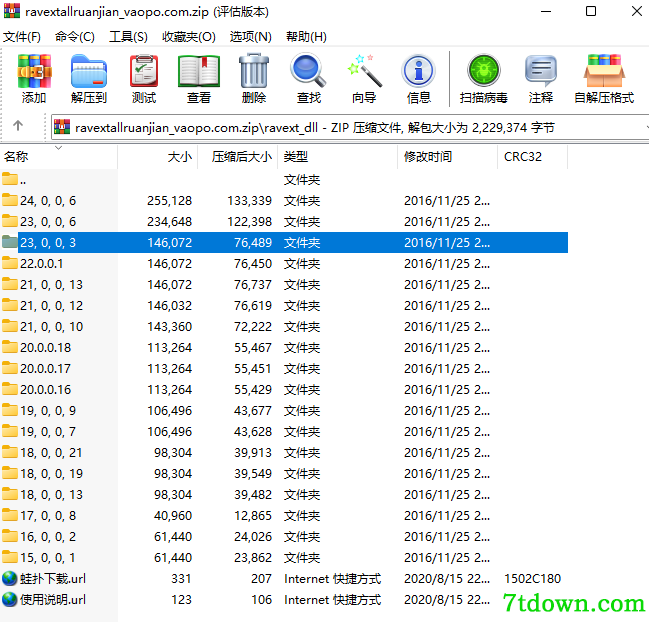Select the 16, 0, 0, 2 folder row
The height and width of the screenshot is (622, 649).
(284, 536)
